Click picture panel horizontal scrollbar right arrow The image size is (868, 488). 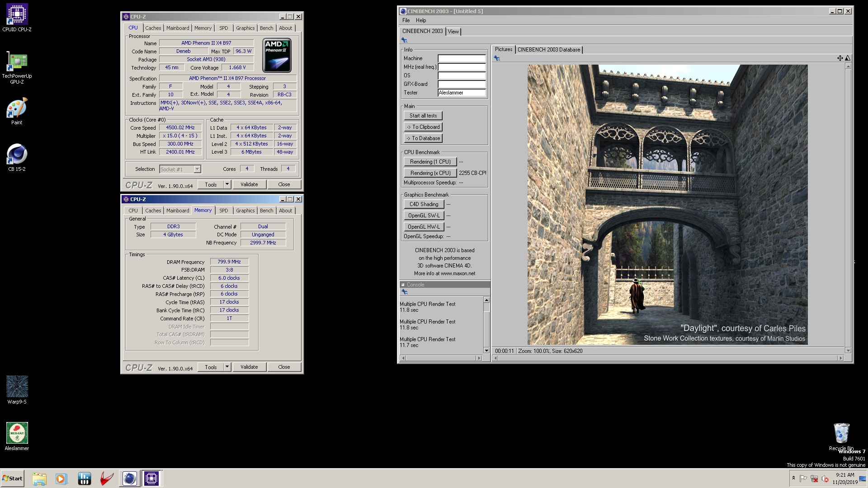[x=840, y=358]
